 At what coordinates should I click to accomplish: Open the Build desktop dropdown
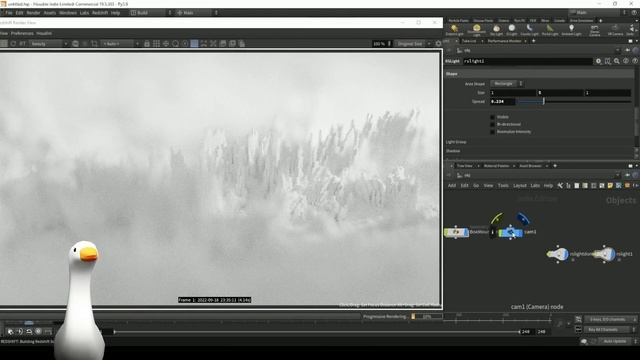(x=151, y=13)
